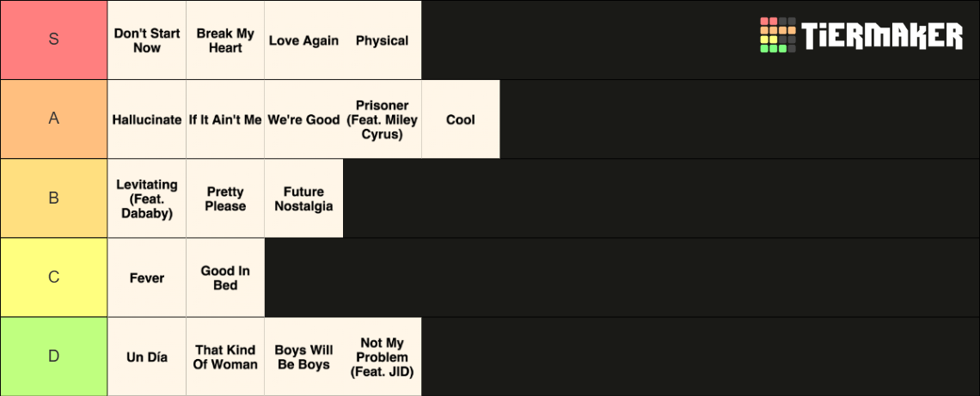Click the TierMaker logo grid icon
980x396 pixels.
tap(777, 35)
